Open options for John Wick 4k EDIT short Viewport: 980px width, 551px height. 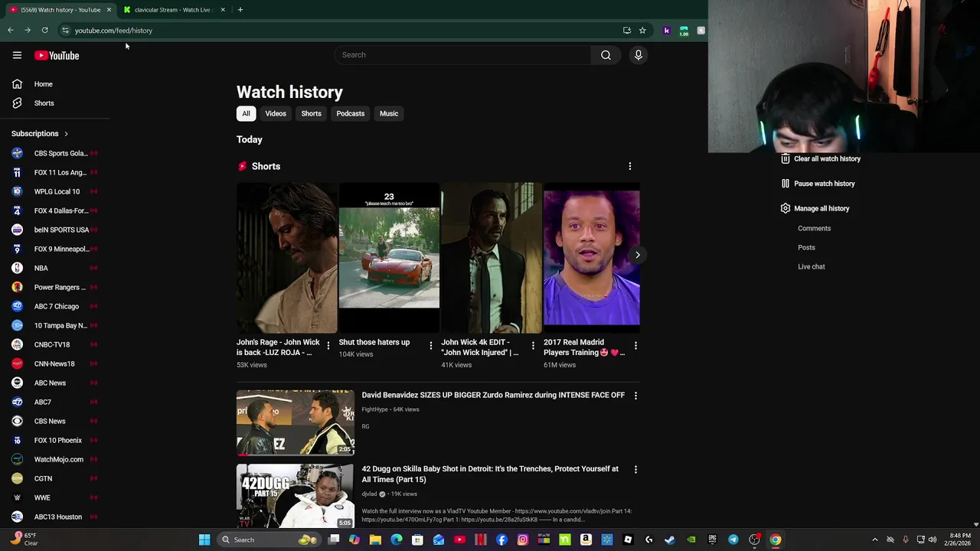coord(533,346)
